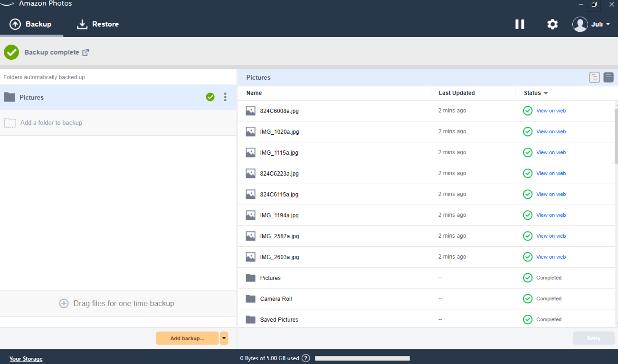Click the Juli profile avatar icon
618x364 pixels.
(580, 24)
